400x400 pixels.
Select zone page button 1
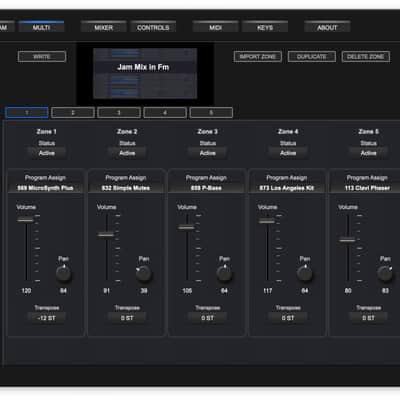pyautogui.click(x=27, y=113)
